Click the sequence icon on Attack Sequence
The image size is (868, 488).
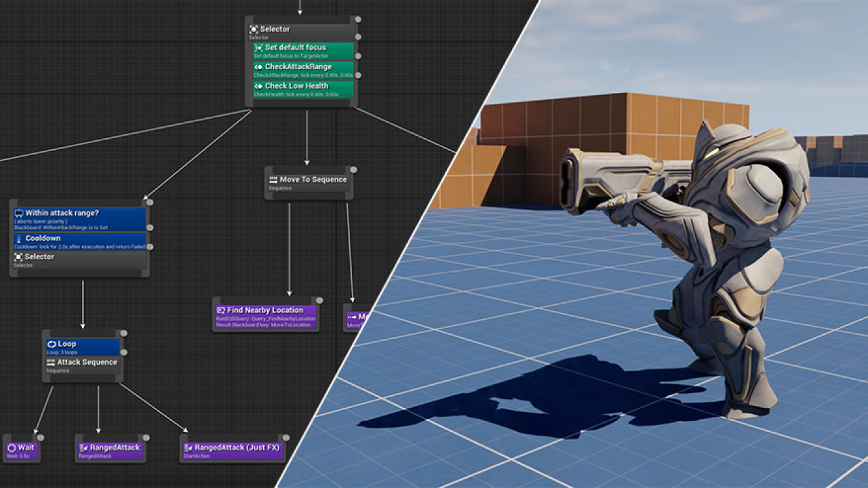51,362
